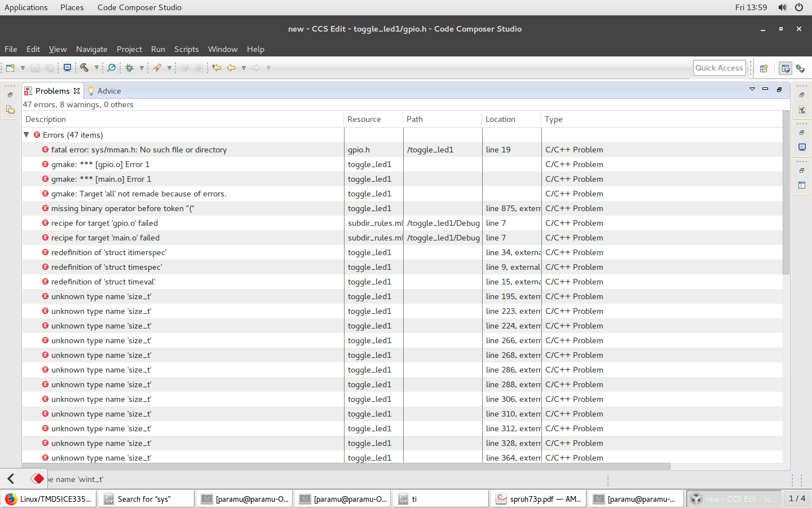Open the terminal monitor toolbar icon
Image resolution: width=812 pixels, height=508 pixels.
coord(67,68)
